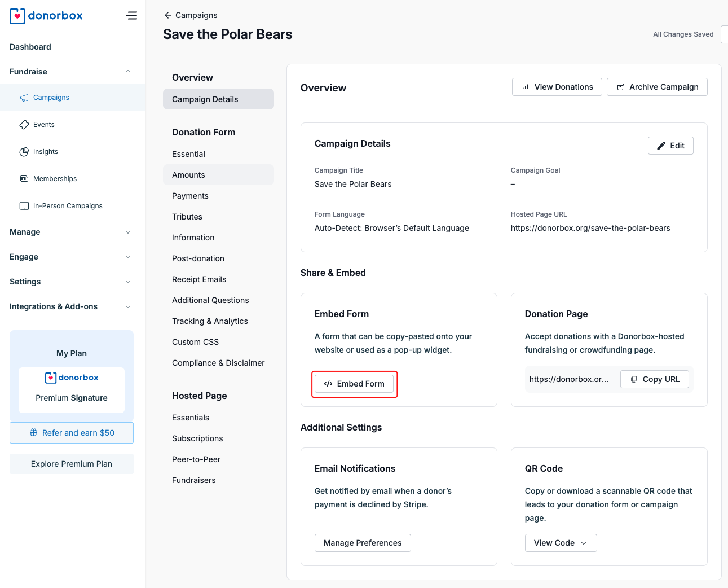Collapse the Fundraise section
Viewport: 728px width, 588px height.
128,72
